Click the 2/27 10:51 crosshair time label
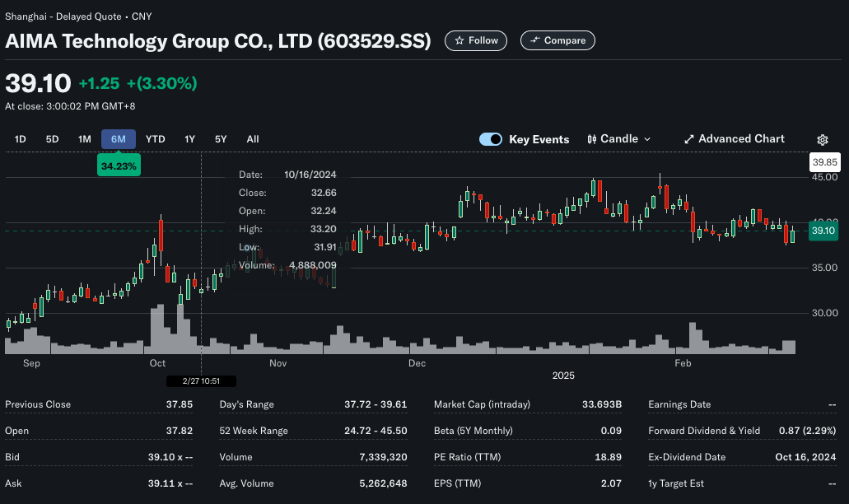This screenshot has width=849, height=504. click(x=201, y=381)
